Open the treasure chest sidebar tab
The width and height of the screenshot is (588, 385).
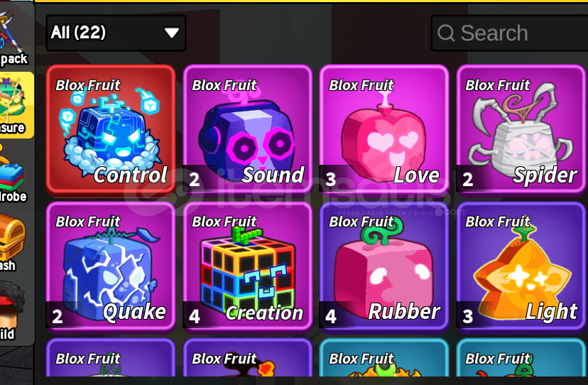(x=13, y=242)
